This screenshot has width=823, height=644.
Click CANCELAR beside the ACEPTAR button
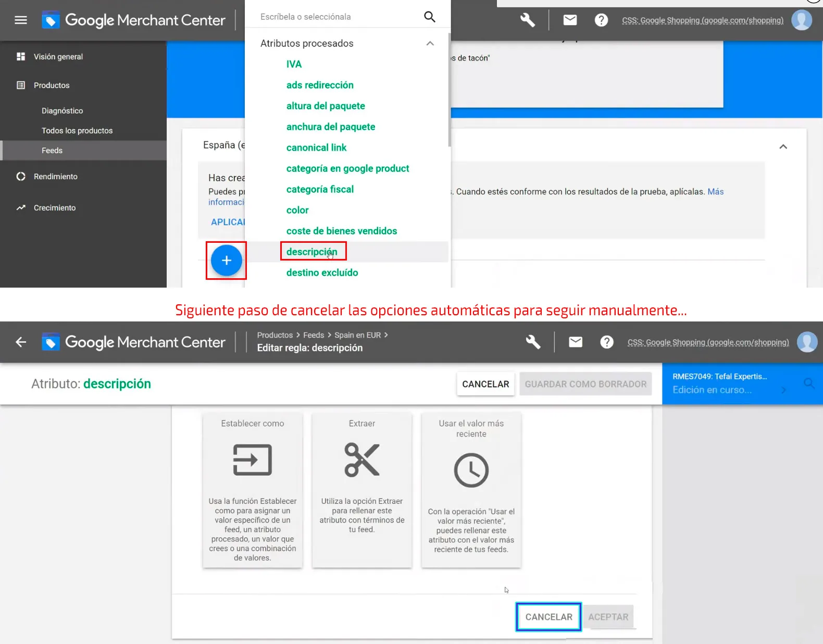pyautogui.click(x=548, y=617)
